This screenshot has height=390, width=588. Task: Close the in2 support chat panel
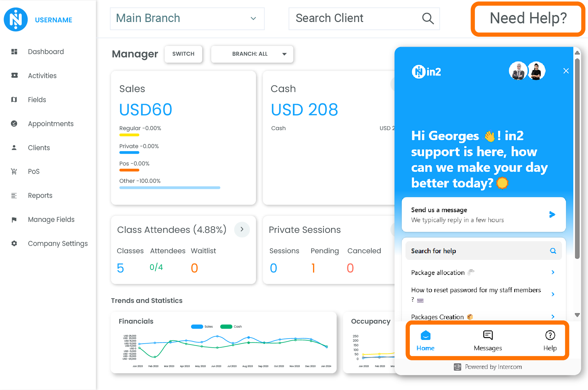[566, 71]
